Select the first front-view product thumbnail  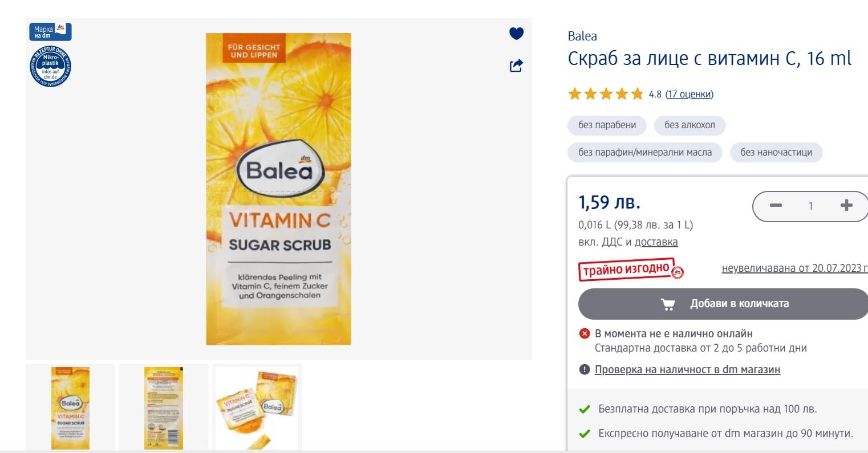70,408
